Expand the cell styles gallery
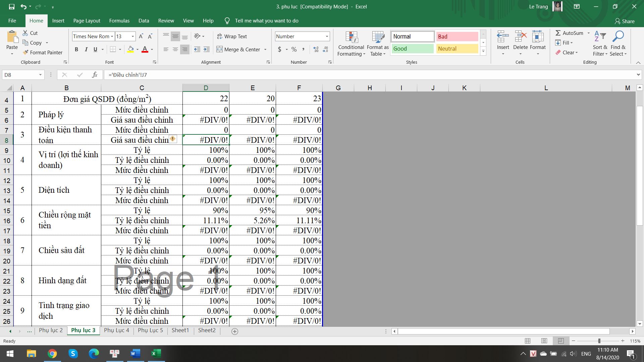Image resolution: width=644 pixels, height=362 pixels. coord(483,51)
